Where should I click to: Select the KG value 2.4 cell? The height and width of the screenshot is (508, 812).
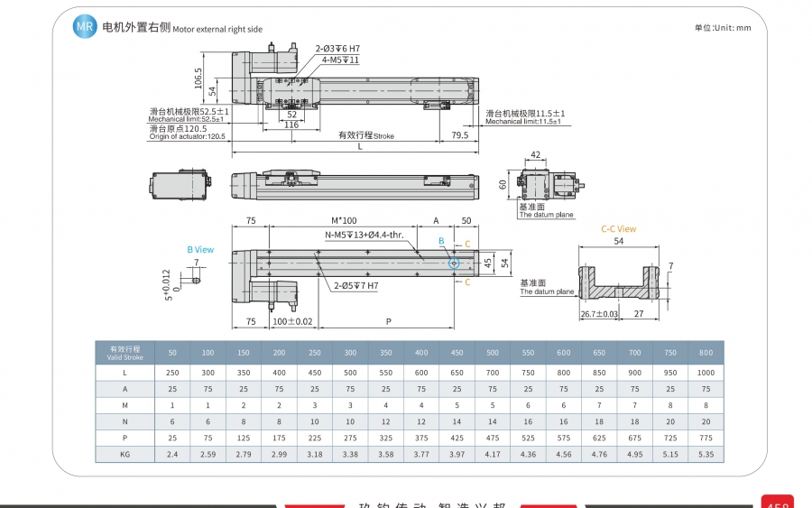tap(172, 454)
